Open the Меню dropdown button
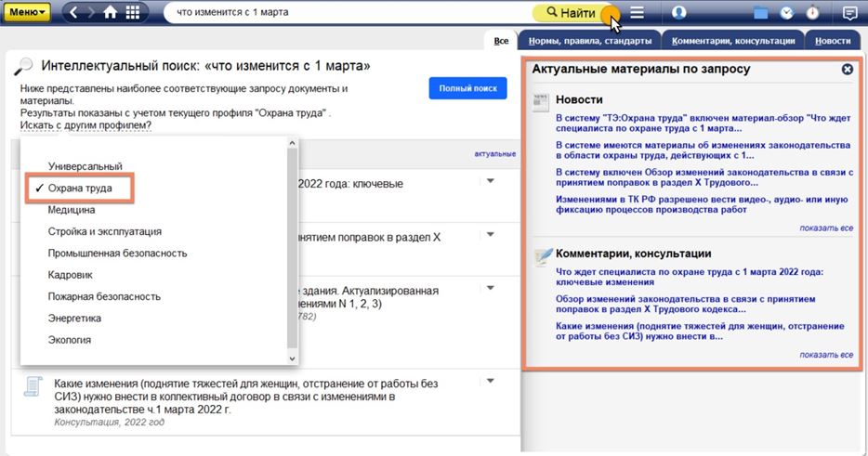The width and height of the screenshot is (868, 456). click(27, 12)
